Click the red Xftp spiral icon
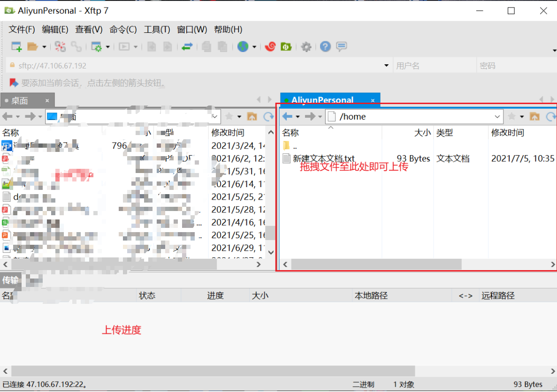Screen dimensions: 557x392 pos(270,46)
